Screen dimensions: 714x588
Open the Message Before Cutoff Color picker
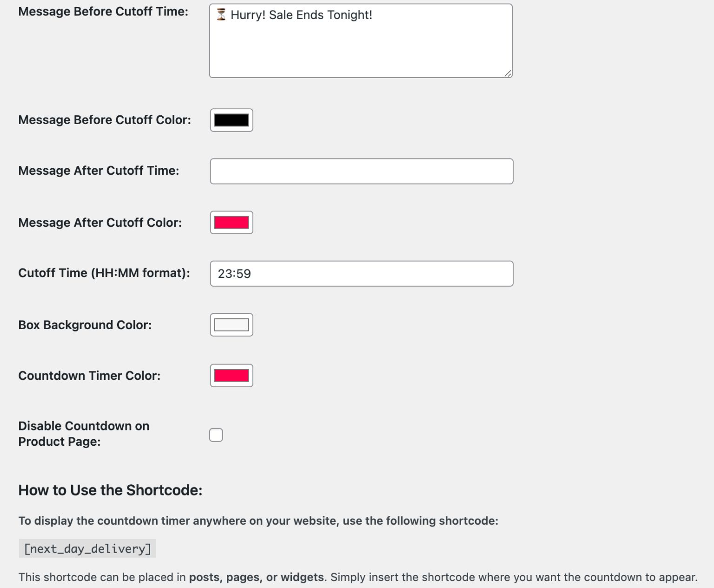pyautogui.click(x=231, y=120)
